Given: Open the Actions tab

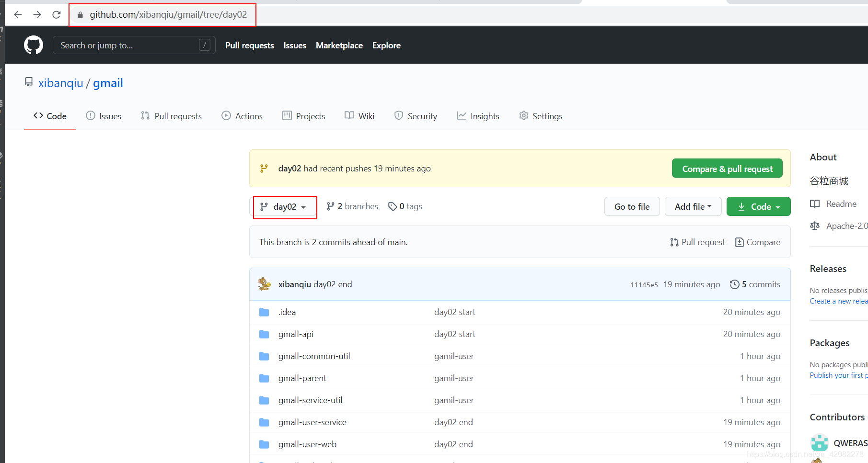Looking at the screenshot, I should pos(242,116).
